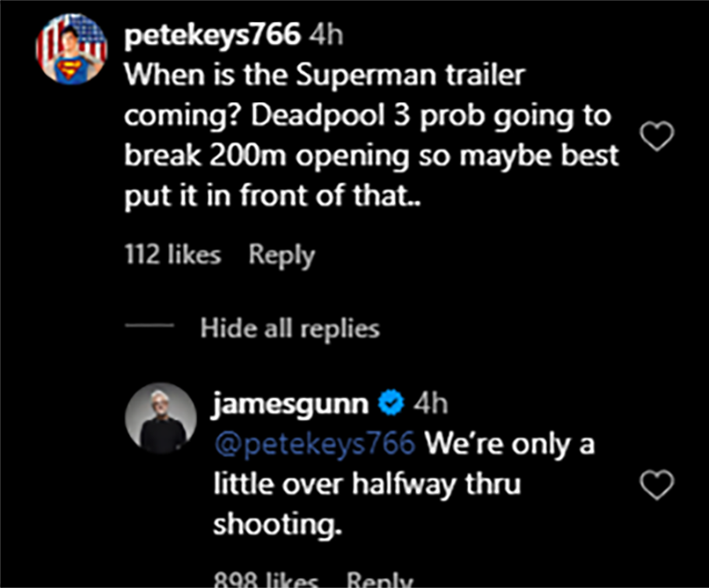
Task: Click the word 'shooting.' in jamesgunn's reply
Action: pyautogui.click(x=274, y=525)
